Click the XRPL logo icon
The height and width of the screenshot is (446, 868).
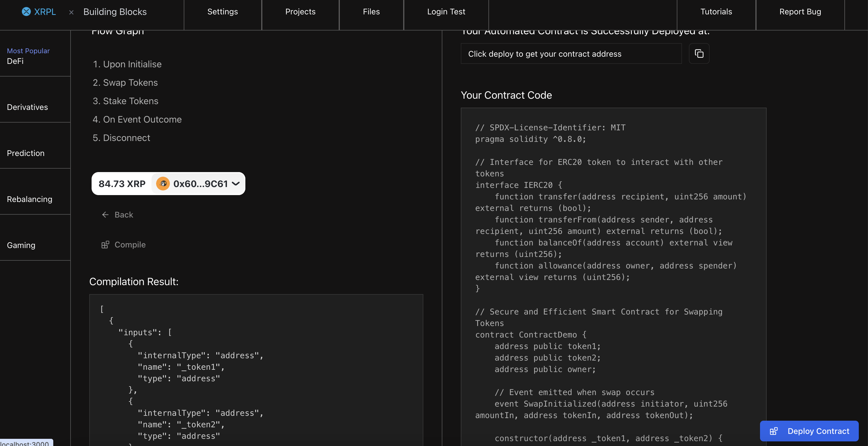(26, 12)
